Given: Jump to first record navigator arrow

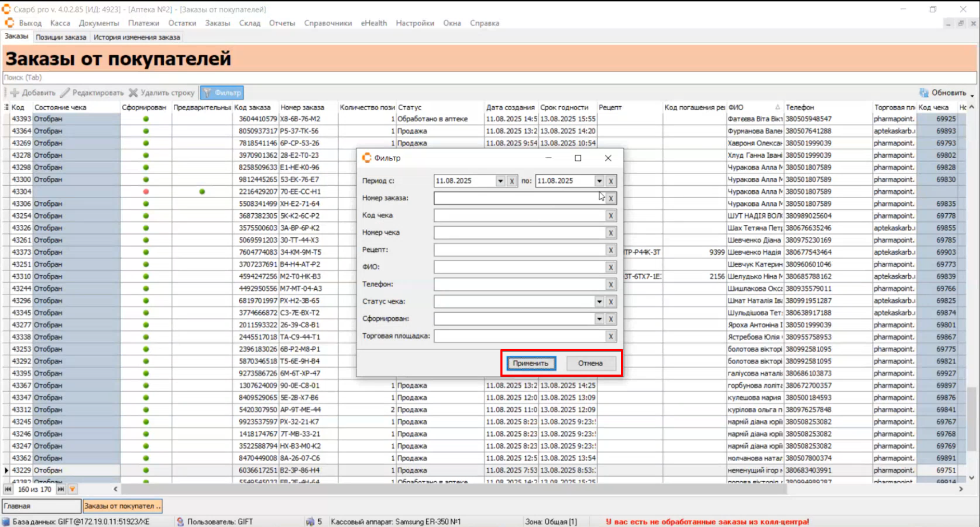Looking at the screenshot, I should (8, 489).
